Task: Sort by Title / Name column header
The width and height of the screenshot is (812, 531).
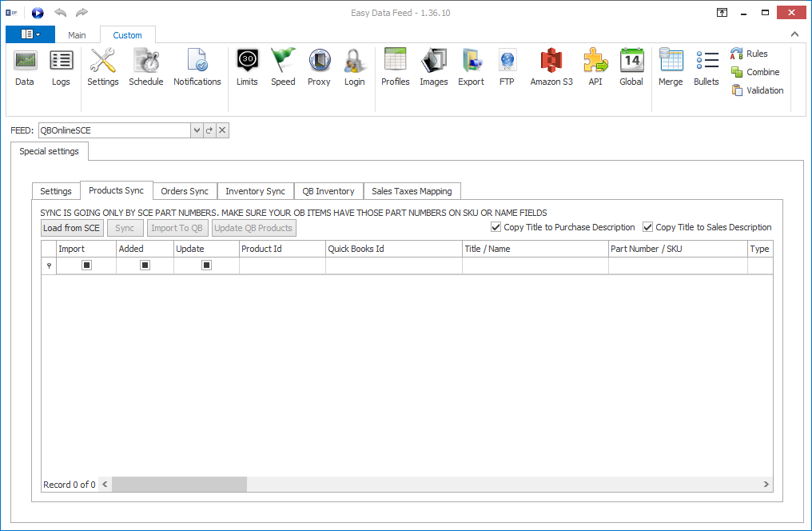Action: click(535, 249)
